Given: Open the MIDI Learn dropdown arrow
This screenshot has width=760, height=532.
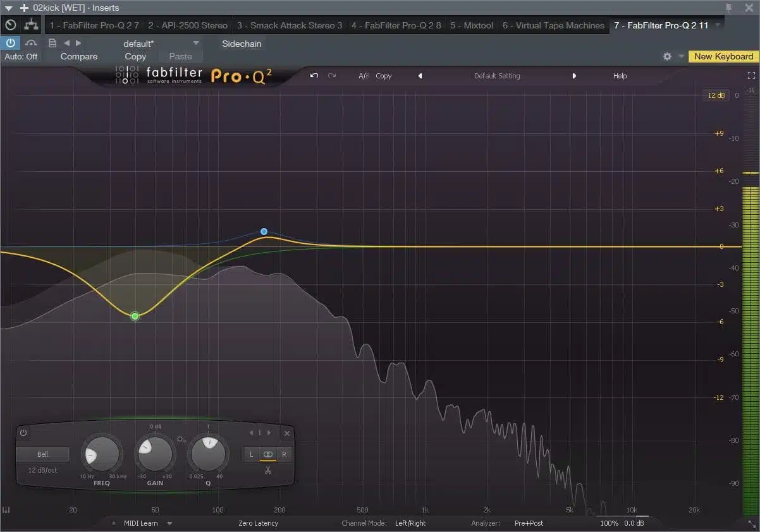Looking at the screenshot, I should pyautogui.click(x=169, y=523).
